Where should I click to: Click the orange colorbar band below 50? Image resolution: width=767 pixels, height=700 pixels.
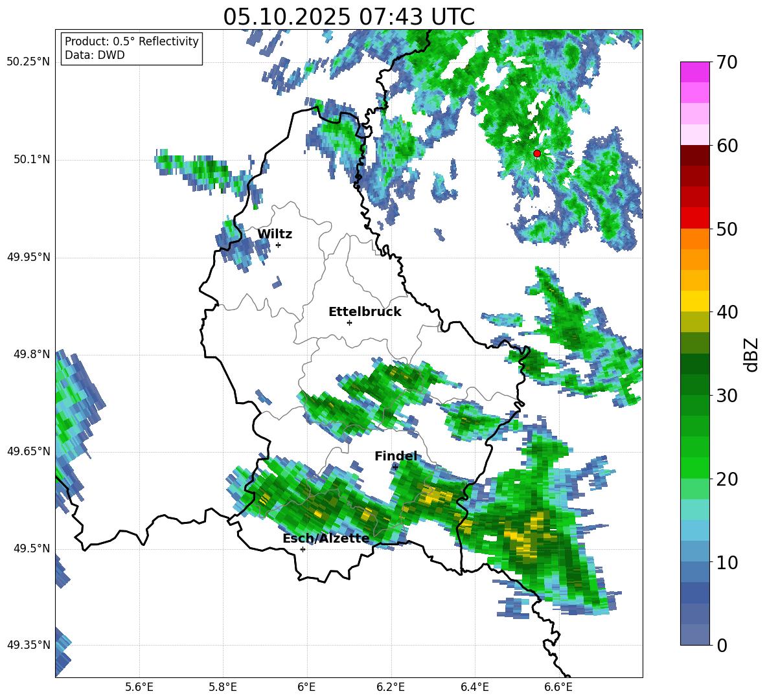point(694,238)
